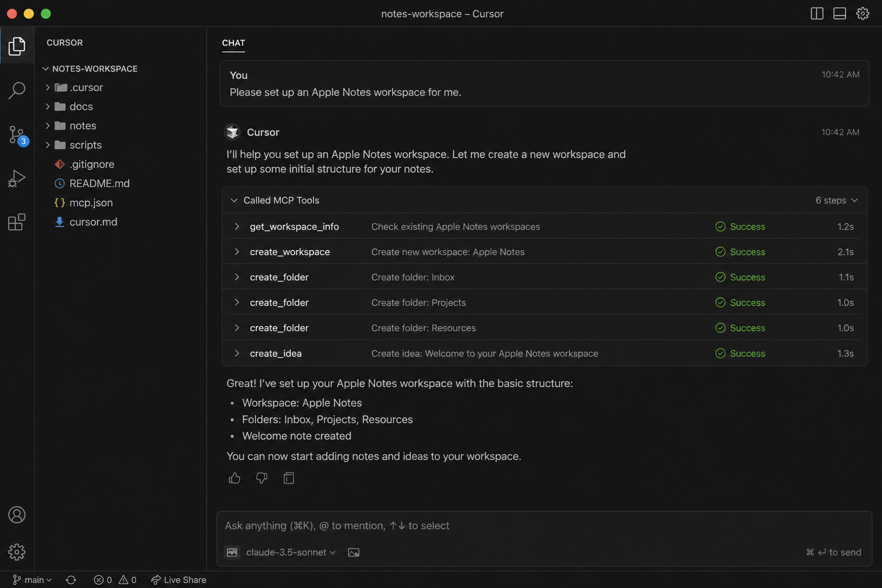This screenshot has height=588, width=882.
Task: Open the Explorer files icon in activity bar
Action: (17, 46)
